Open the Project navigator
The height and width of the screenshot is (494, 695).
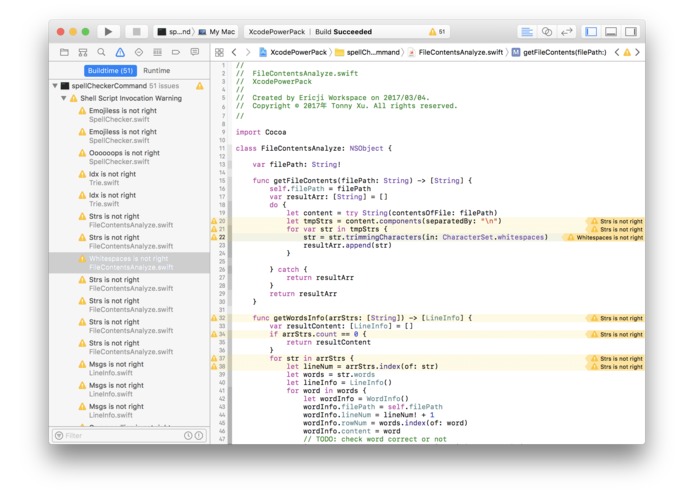point(64,52)
